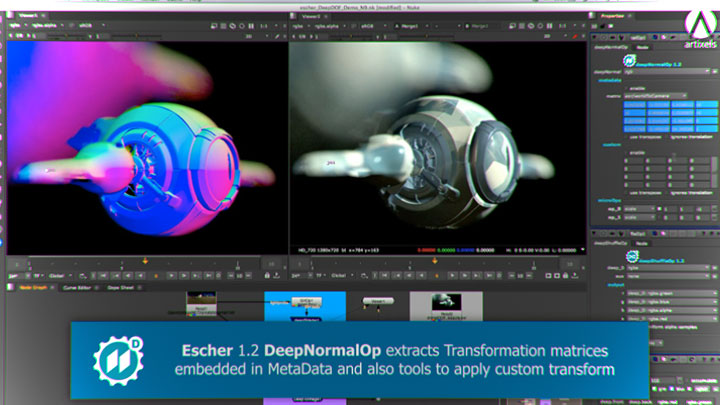Play forward in the left viewer
This screenshot has height=405, width=720.
171,276
